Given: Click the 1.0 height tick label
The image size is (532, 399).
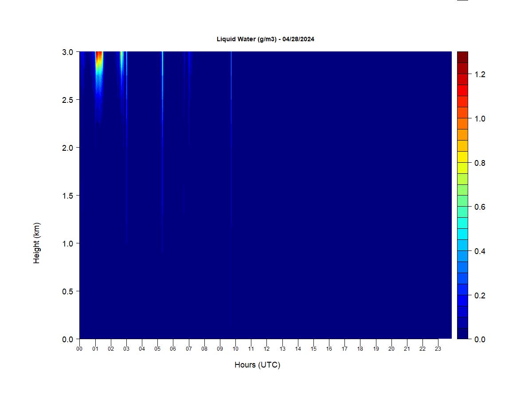Looking at the screenshot, I should [x=68, y=243].
